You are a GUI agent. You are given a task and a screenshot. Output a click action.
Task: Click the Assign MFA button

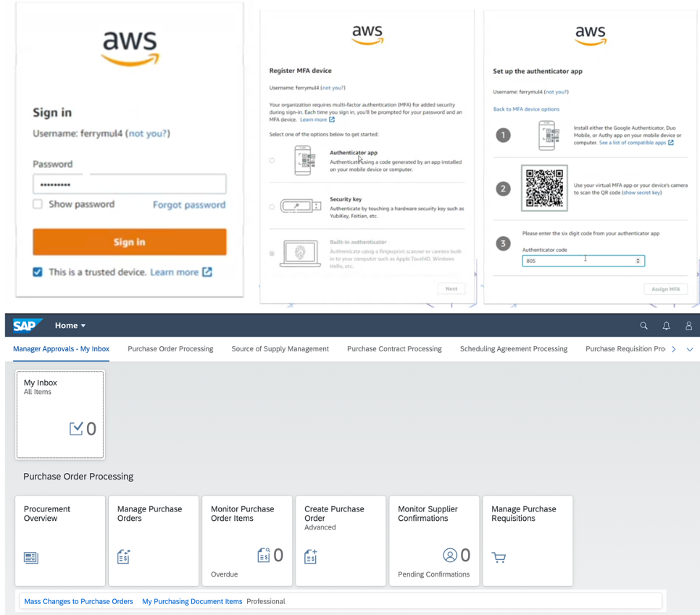pyautogui.click(x=666, y=289)
